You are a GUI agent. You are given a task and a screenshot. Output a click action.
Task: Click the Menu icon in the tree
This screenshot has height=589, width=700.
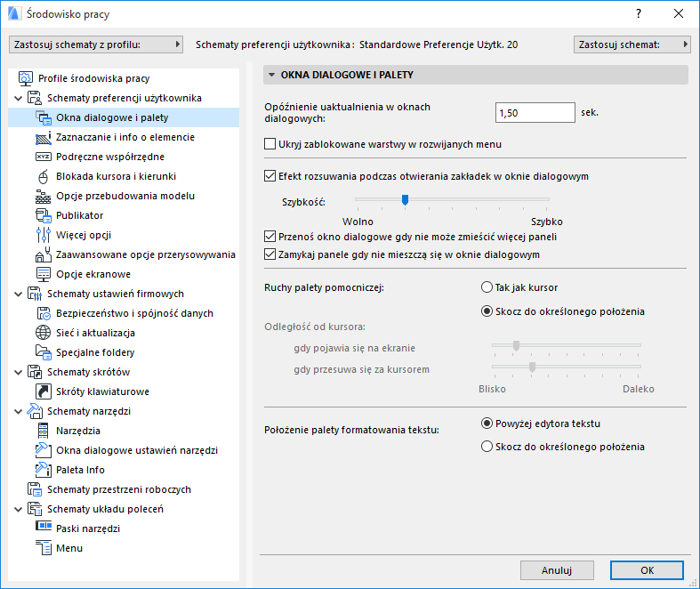(x=44, y=548)
